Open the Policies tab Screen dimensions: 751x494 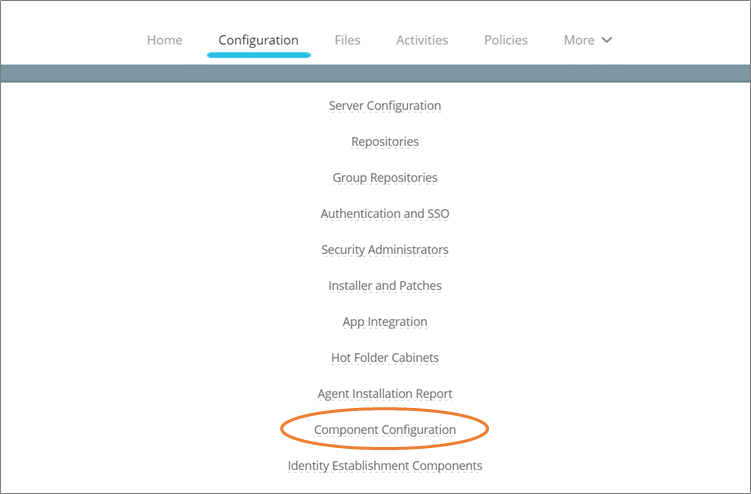(506, 40)
